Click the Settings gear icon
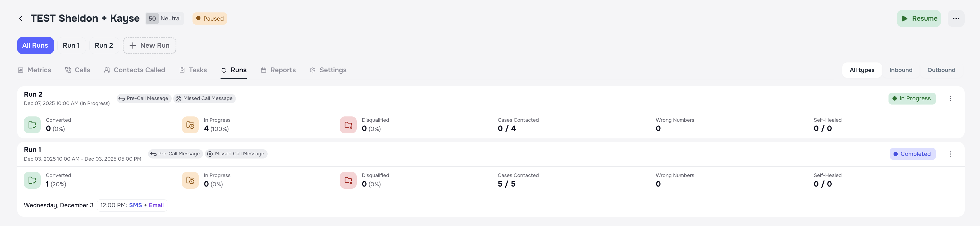 coord(312,70)
